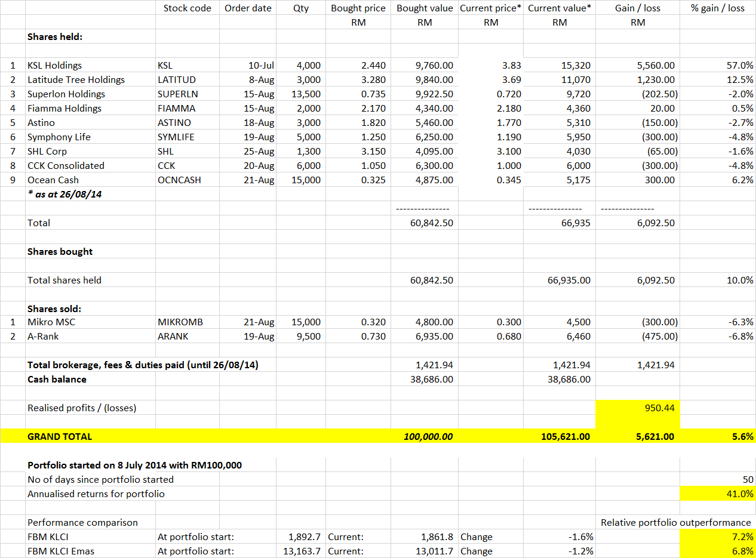This screenshot has height=558, width=756.
Task: Click the "Total brokerage, fees & duties paid" label
Action: click(x=143, y=365)
